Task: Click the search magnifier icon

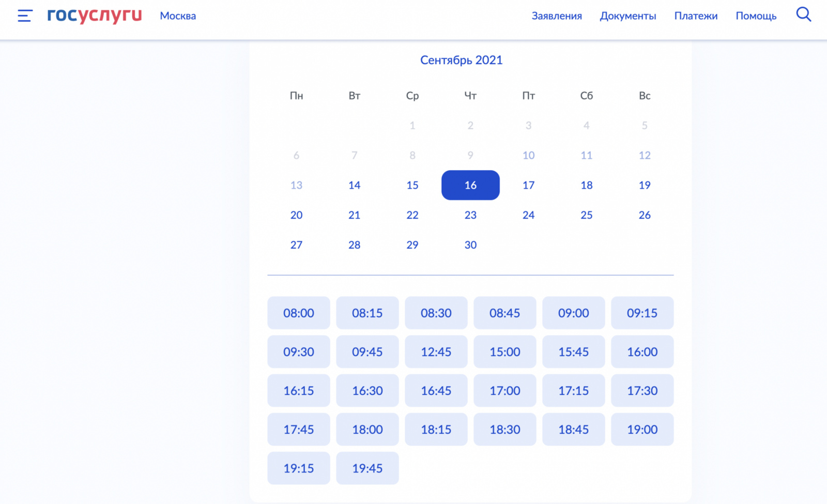Action: tap(803, 14)
